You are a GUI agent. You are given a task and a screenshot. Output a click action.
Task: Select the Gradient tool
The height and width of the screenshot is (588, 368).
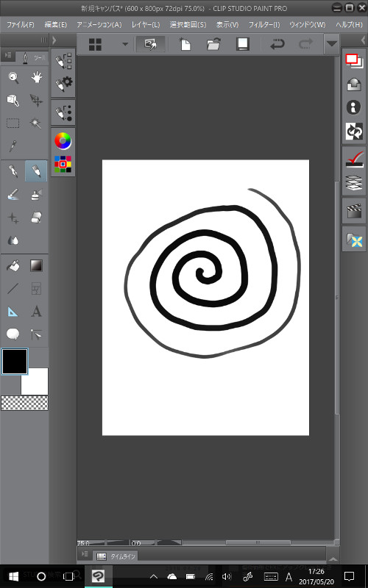(36, 266)
